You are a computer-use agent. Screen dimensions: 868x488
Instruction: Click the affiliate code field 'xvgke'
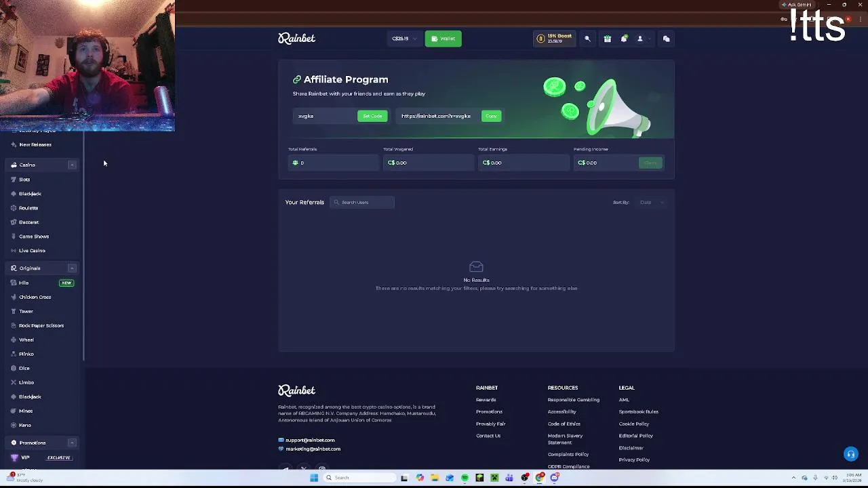coord(325,116)
